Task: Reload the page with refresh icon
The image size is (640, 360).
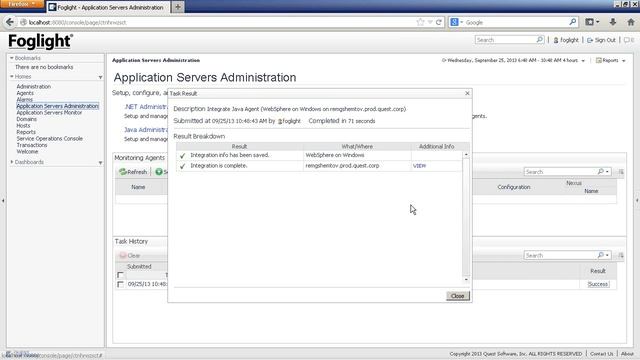Action: pos(439,22)
